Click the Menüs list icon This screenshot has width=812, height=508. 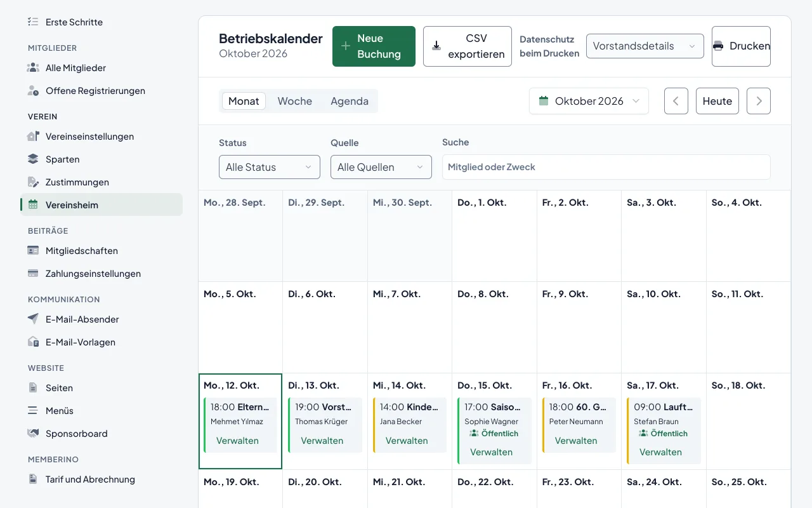tap(33, 411)
